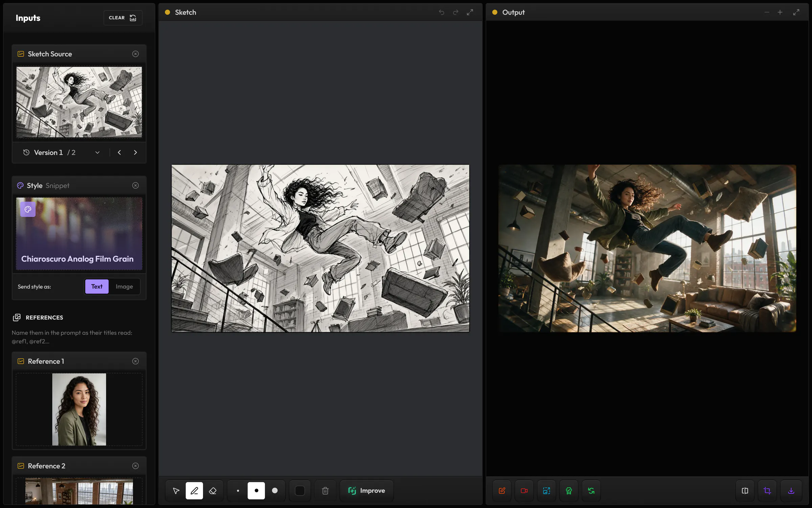The height and width of the screenshot is (508, 812).
Task: Click the Reference 2 loft thumbnail
Action: coord(79,491)
